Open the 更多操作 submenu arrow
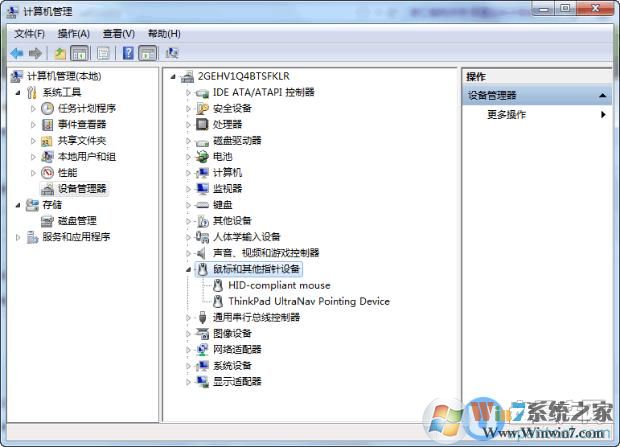The height and width of the screenshot is (447, 620). point(603,115)
